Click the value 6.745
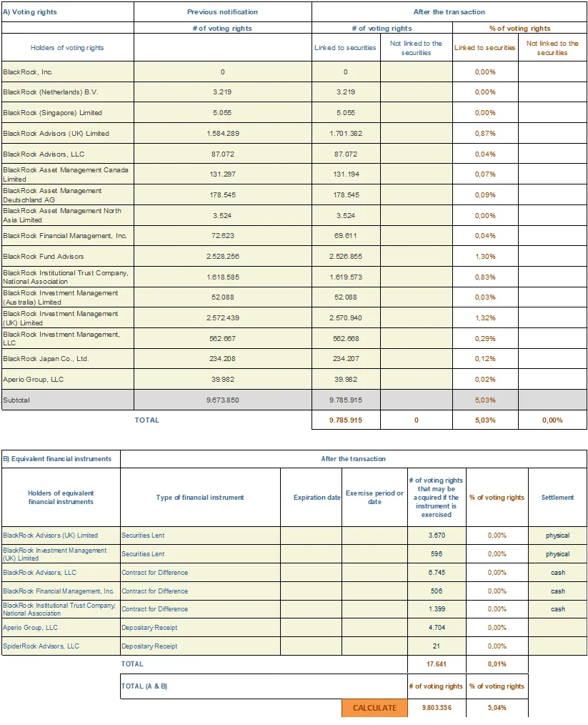588x725 pixels. 437,573
